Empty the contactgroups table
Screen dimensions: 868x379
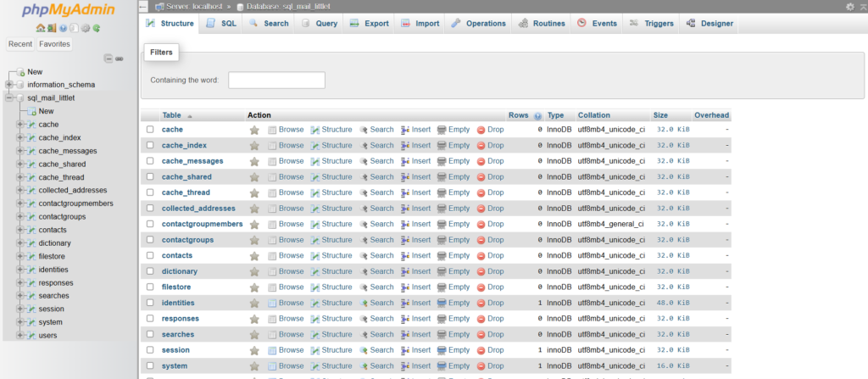click(x=453, y=240)
